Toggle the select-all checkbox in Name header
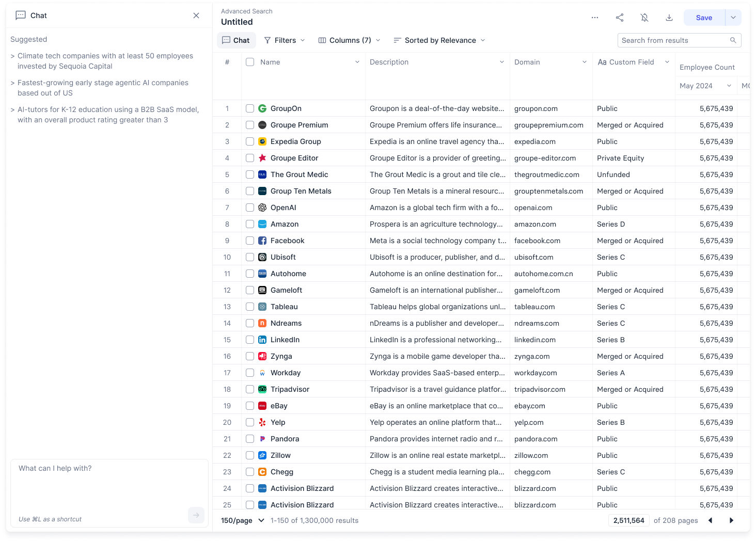756x542 pixels. click(x=250, y=62)
